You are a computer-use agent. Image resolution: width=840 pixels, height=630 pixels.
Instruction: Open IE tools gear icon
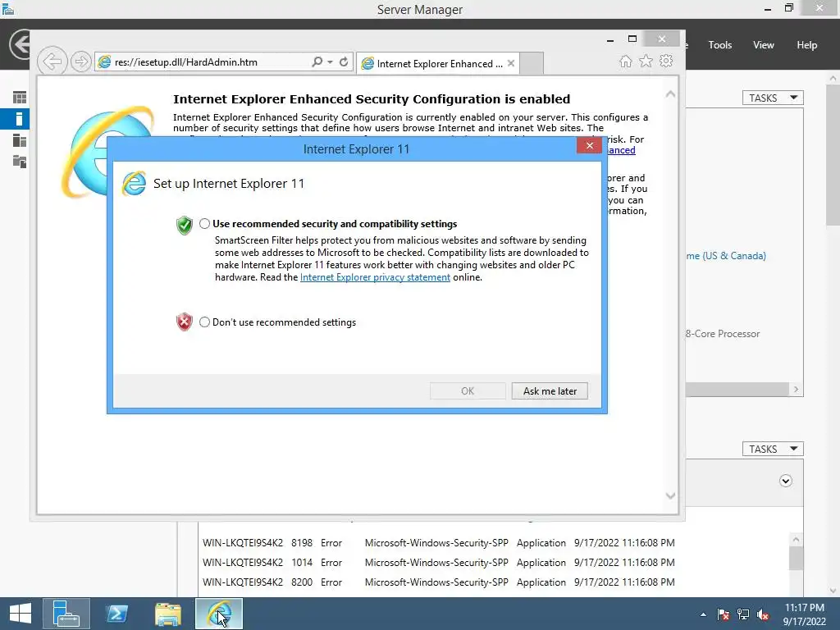[666, 61]
